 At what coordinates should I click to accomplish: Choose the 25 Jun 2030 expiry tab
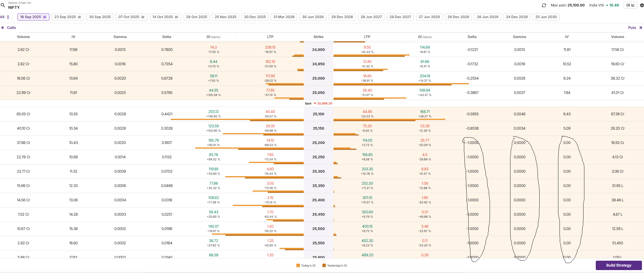point(546,17)
